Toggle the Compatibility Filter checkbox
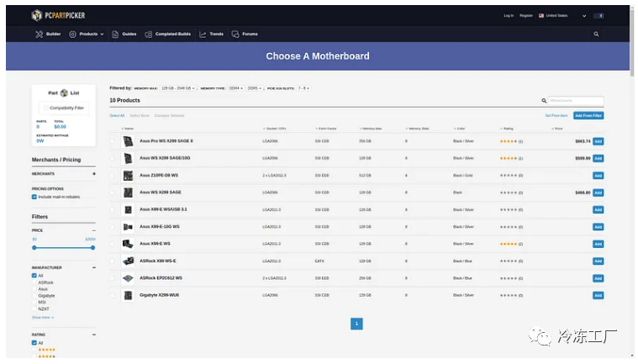The height and width of the screenshot is (364, 638). pos(45,108)
